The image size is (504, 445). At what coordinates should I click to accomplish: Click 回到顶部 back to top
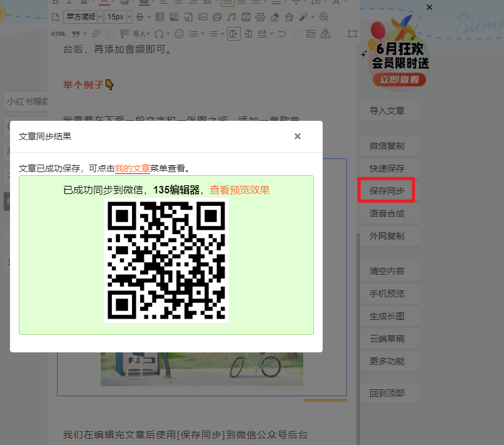click(390, 393)
